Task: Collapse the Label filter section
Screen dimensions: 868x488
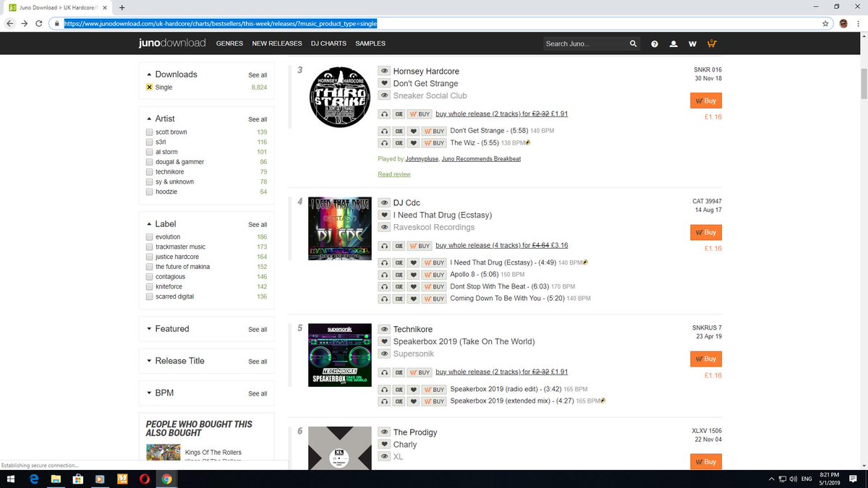Action: click(161, 224)
